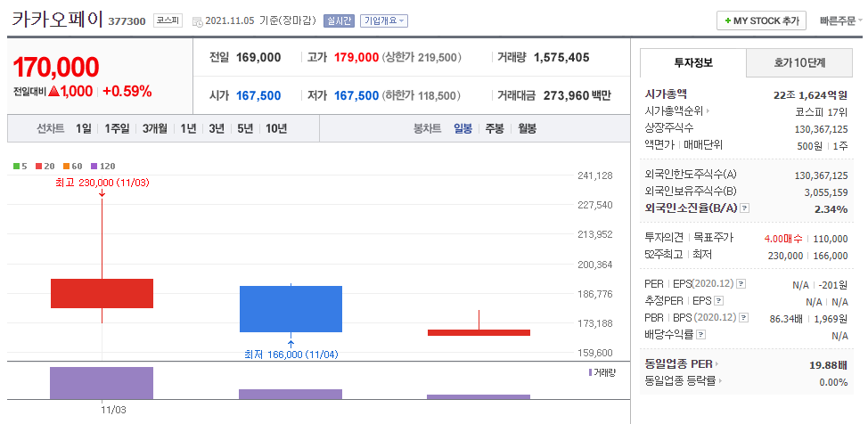Expand the 빠른주문 quick order dropdown

[841, 21]
